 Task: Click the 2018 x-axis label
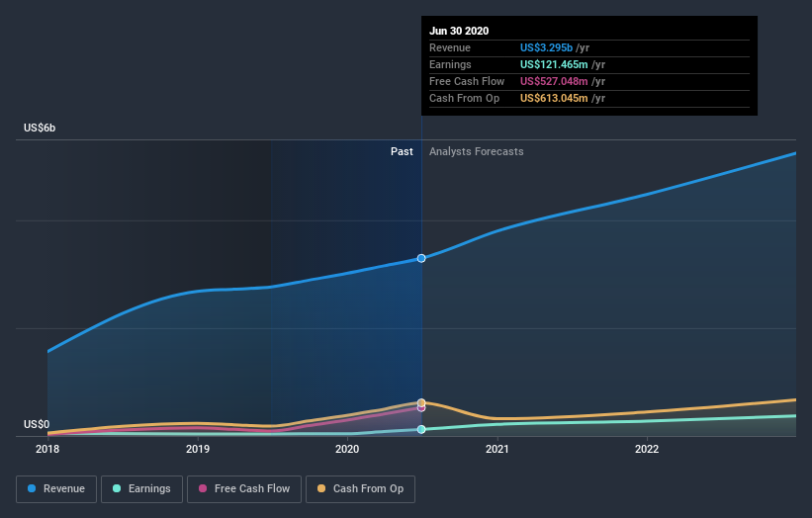click(x=47, y=449)
